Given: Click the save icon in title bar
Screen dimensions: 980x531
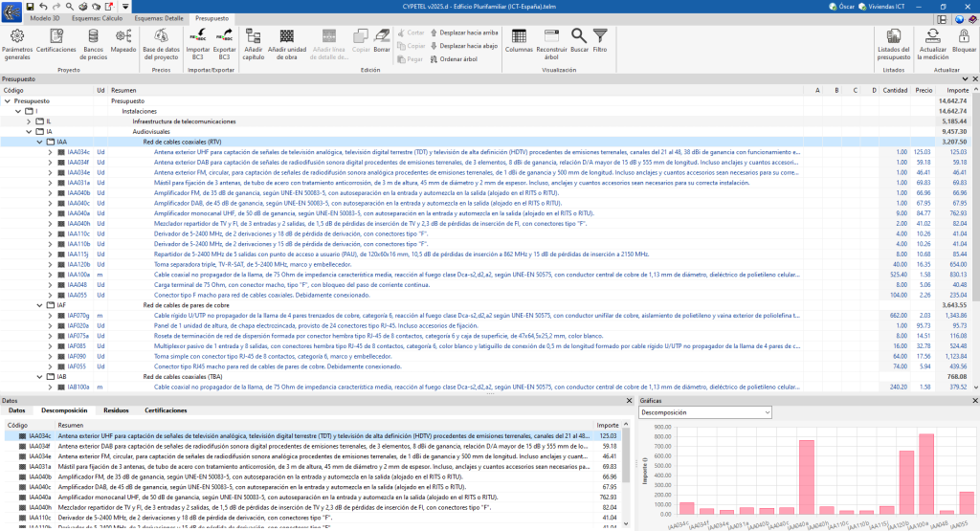Looking at the screenshot, I should click(x=30, y=7).
